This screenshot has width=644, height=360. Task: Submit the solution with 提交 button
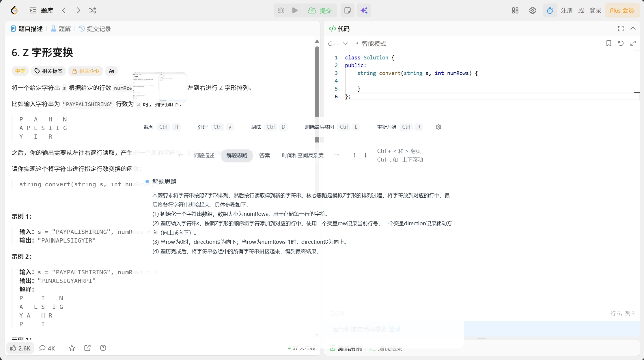[x=320, y=10]
